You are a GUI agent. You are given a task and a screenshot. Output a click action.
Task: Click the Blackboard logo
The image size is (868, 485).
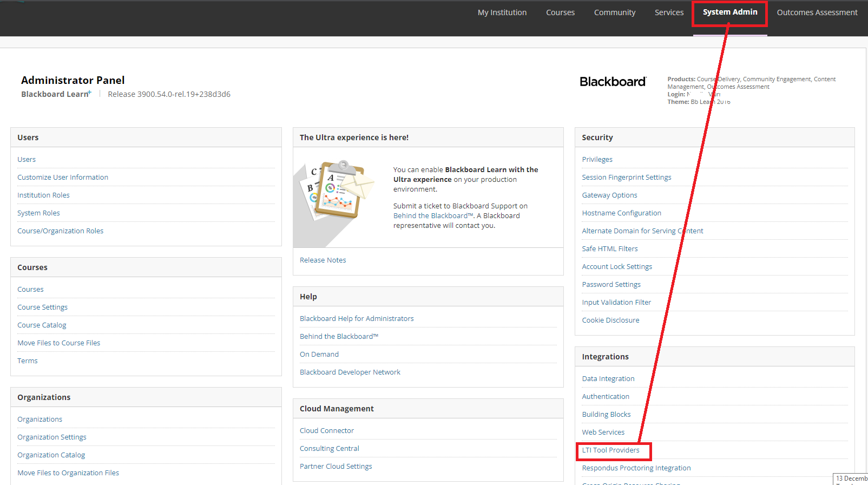[613, 82]
